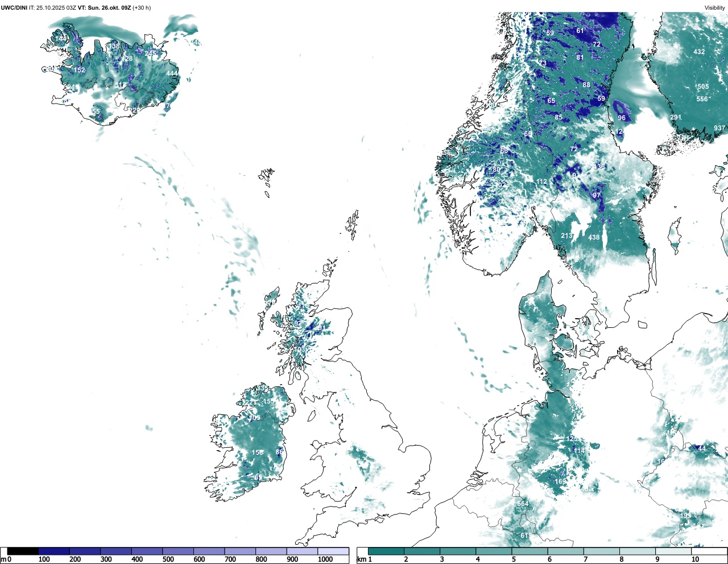The height and width of the screenshot is (564, 728).
Task: Pick the 3–4 km legend swatch
Action: (458, 551)
